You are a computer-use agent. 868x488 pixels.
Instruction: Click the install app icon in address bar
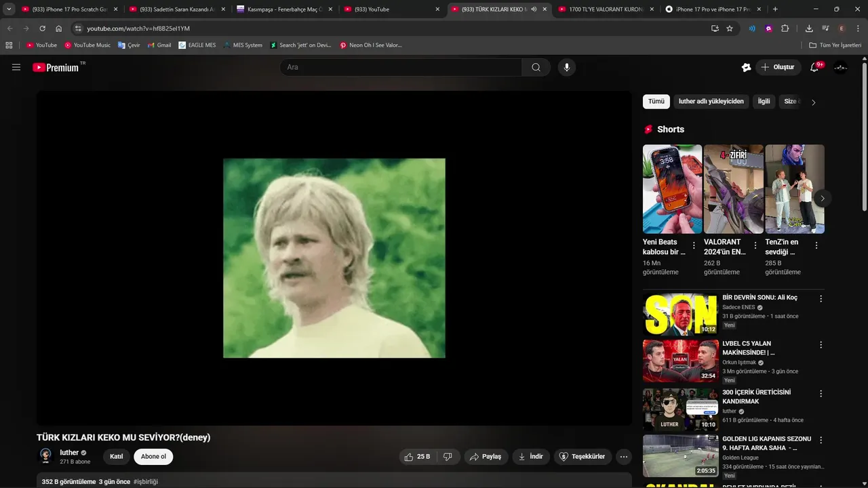click(x=715, y=28)
